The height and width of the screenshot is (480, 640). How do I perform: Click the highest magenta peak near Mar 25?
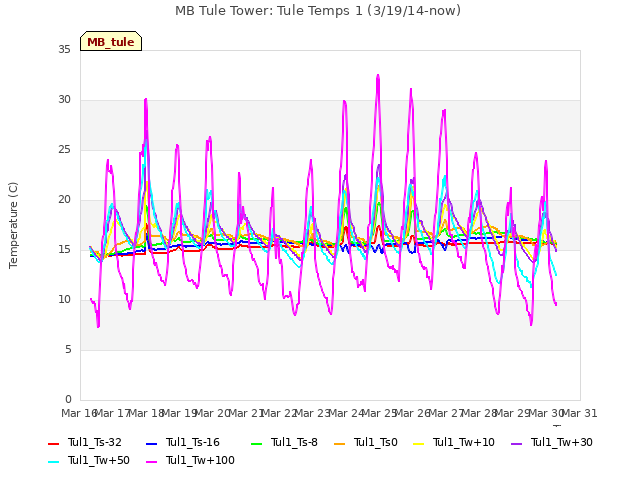click(x=378, y=76)
